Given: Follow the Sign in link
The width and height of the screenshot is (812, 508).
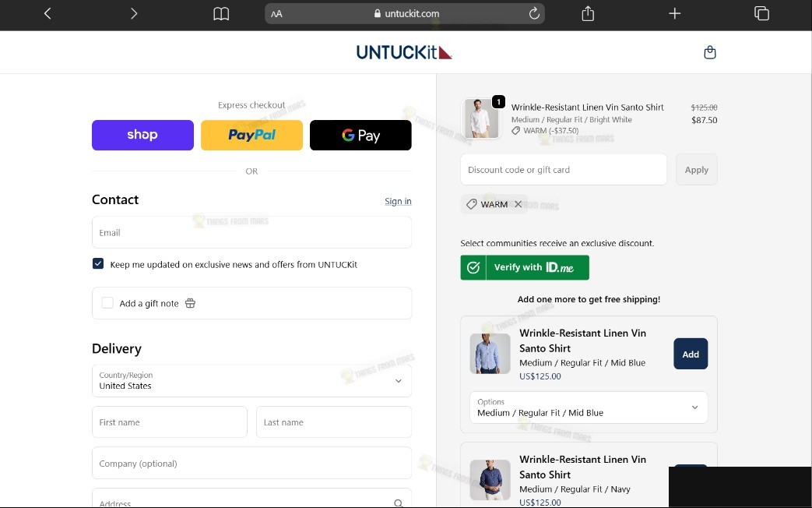Looking at the screenshot, I should (398, 201).
